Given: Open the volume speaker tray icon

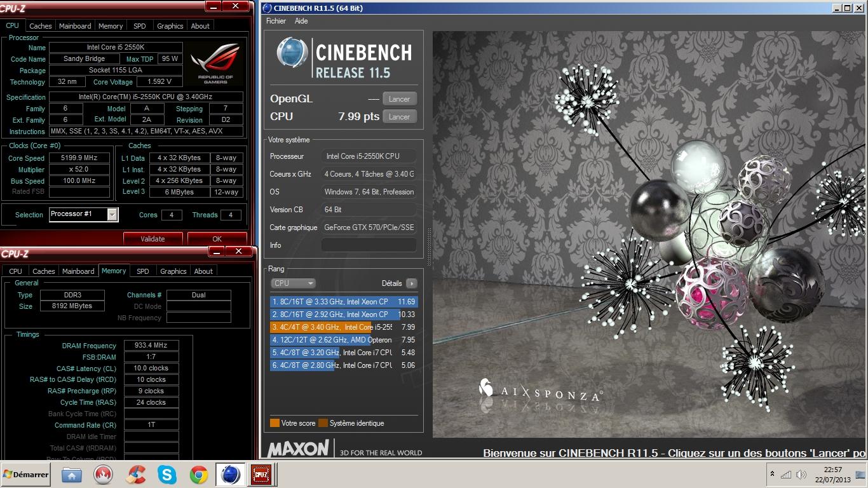Looking at the screenshot, I should pyautogui.click(x=801, y=475).
